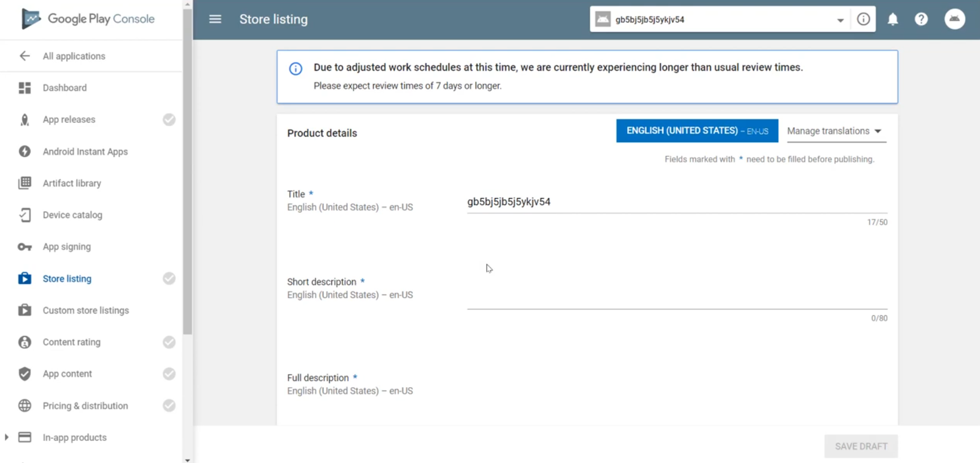The height and width of the screenshot is (463, 980).
Task: Open Device catalog from sidebar
Action: (72, 215)
